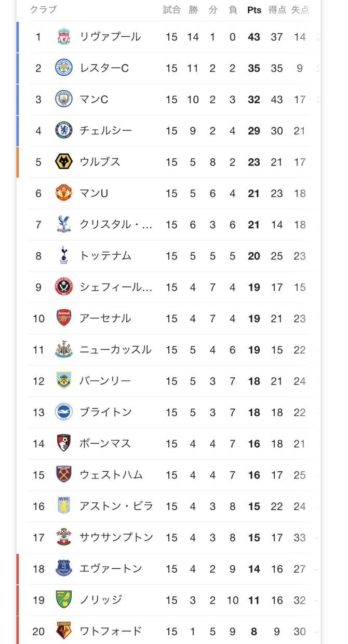The height and width of the screenshot is (644, 348).
Task: Click team name アストン・ビラ
Action: pos(116,506)
